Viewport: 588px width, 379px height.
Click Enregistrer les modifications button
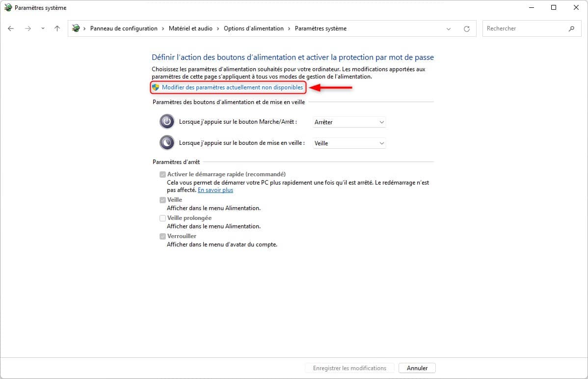point(349,368)
